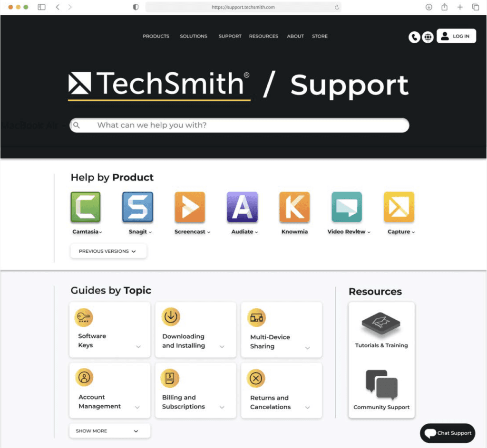Click the browser reload icon
Image resolution: width=487 pixels, height=448 pixels.
click(x=337, y=7)
